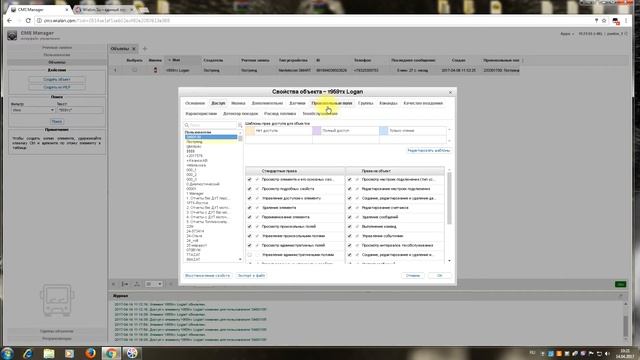Select user 000_2 in the users list
This screenshot has height=360, width=640.
(x=191, y=175)
